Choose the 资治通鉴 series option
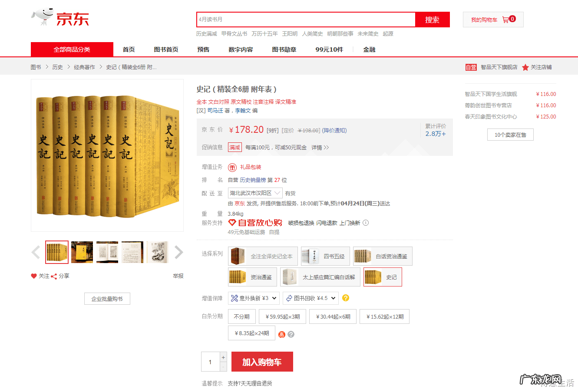The width and height of the screenshot is (578, 392). click(253, 277)
